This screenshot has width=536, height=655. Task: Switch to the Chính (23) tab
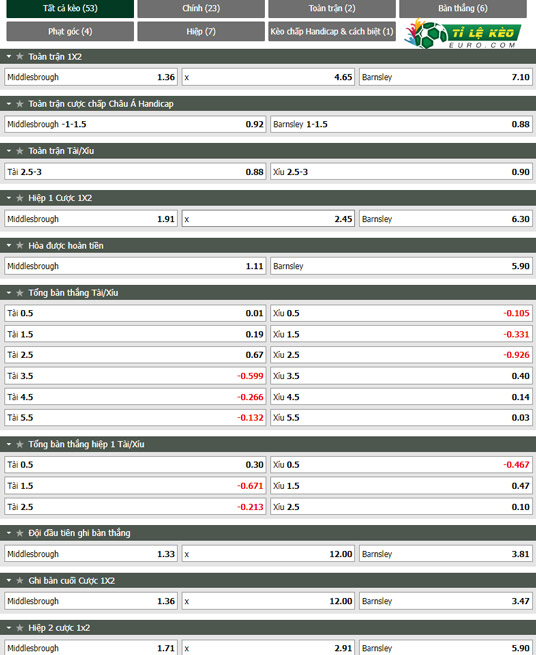pos(201,8)
